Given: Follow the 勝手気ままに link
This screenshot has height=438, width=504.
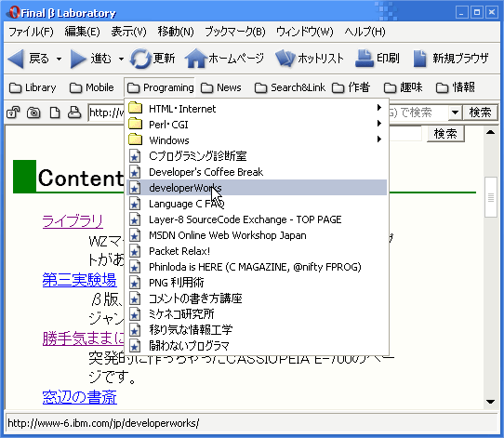Looking at the screenshot, I should click(x=83, y=338).
